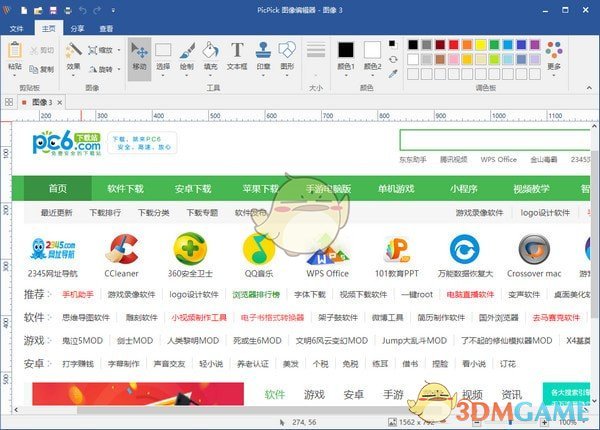Screen dimensions: 600x430
Task: Expand the arrow under 印章
Action: (x=263, y=75)
